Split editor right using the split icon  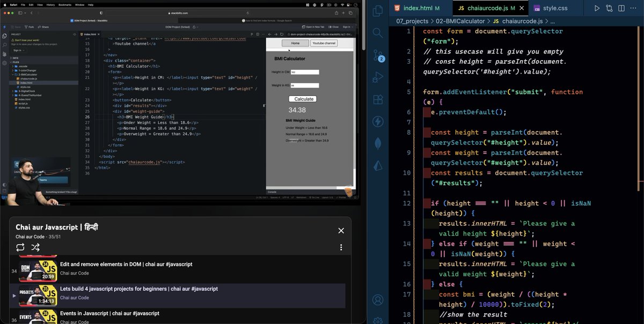coord(623,9)
